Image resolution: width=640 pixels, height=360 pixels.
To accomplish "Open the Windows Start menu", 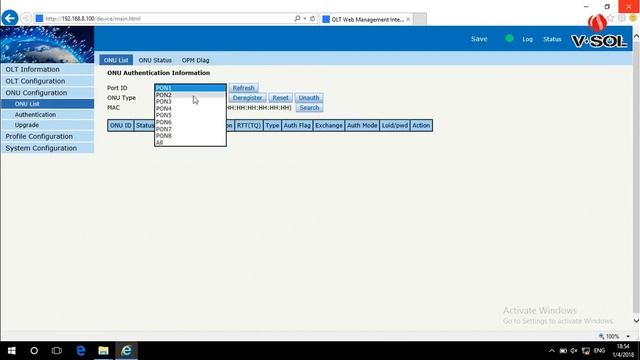I will click(11, 351).
